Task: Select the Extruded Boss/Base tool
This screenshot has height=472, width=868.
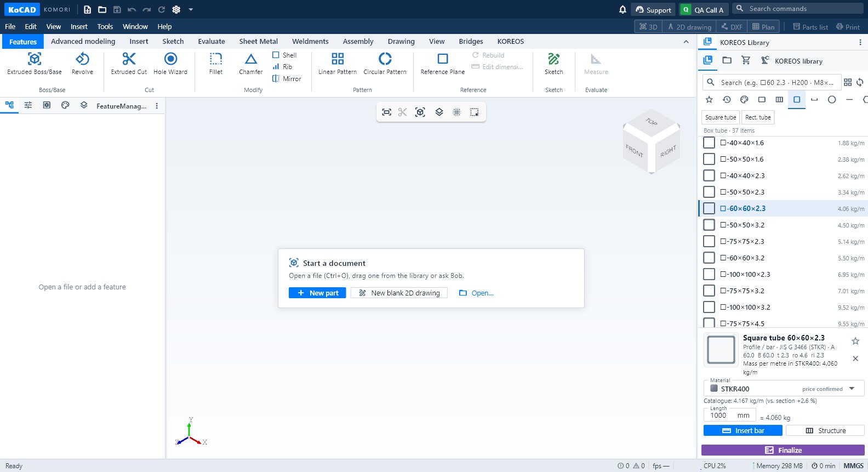Action: tap(35, 64)
